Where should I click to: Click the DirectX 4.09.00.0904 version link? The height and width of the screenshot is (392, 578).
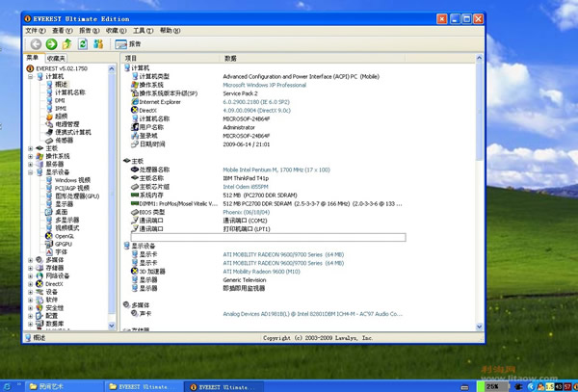(256, 111)
